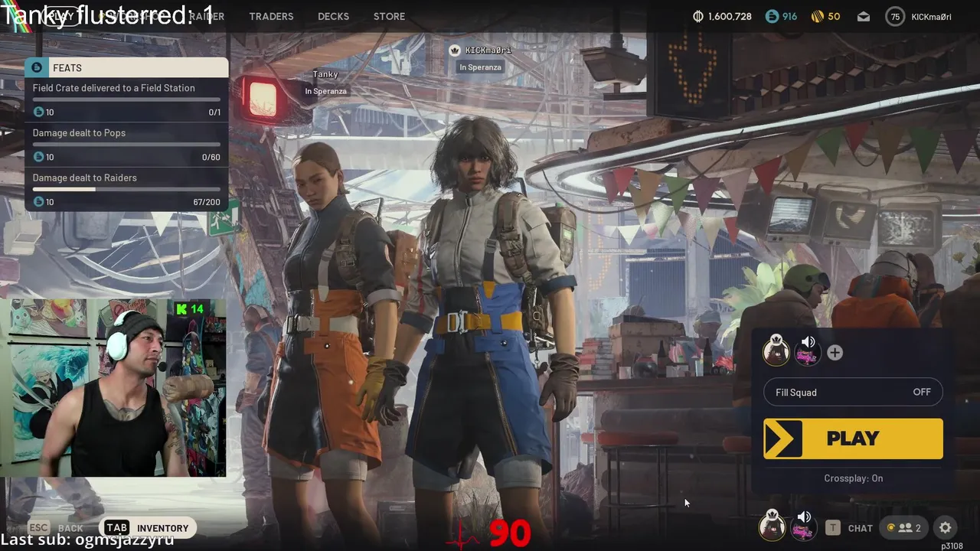
Task: Open the KICKma0ri profile name in top bar
Action: click(x=931, y=16)
